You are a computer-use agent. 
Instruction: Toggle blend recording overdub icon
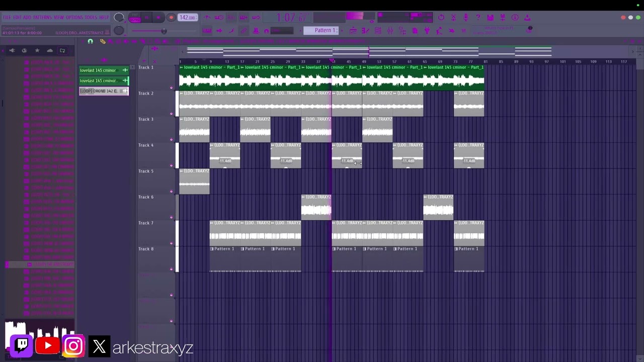[244, 17]
